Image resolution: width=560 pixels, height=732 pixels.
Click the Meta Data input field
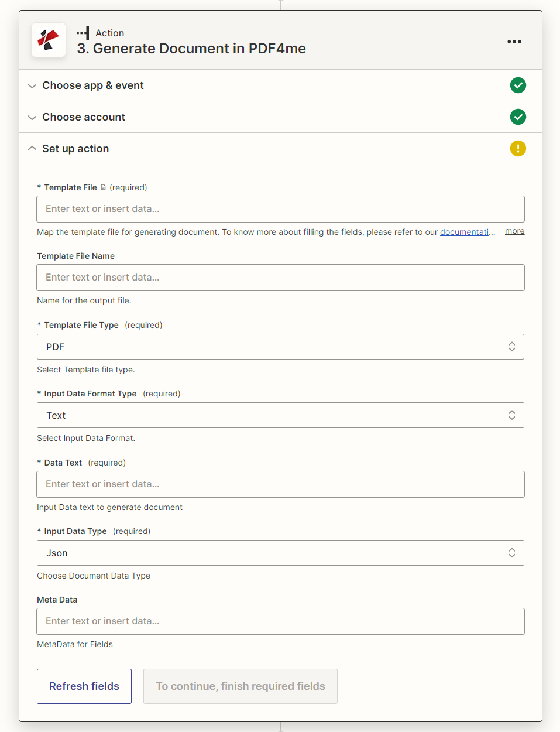[x=280, y=621]
